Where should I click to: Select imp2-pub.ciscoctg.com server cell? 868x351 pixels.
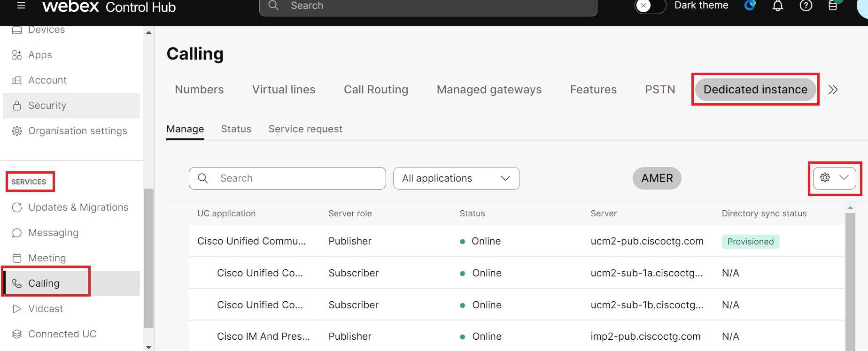tap(645, 336)
